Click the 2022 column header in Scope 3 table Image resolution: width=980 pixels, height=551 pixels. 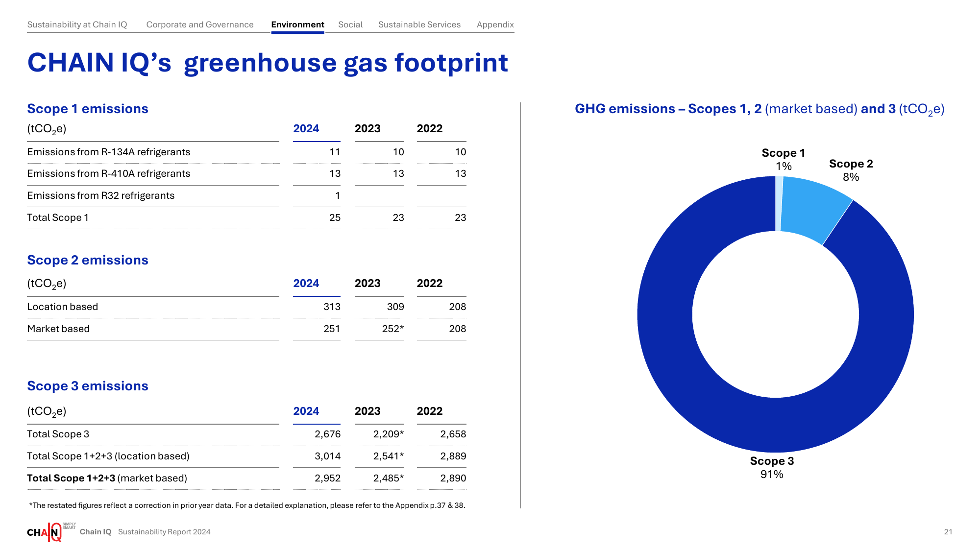(x=430, y=411)
